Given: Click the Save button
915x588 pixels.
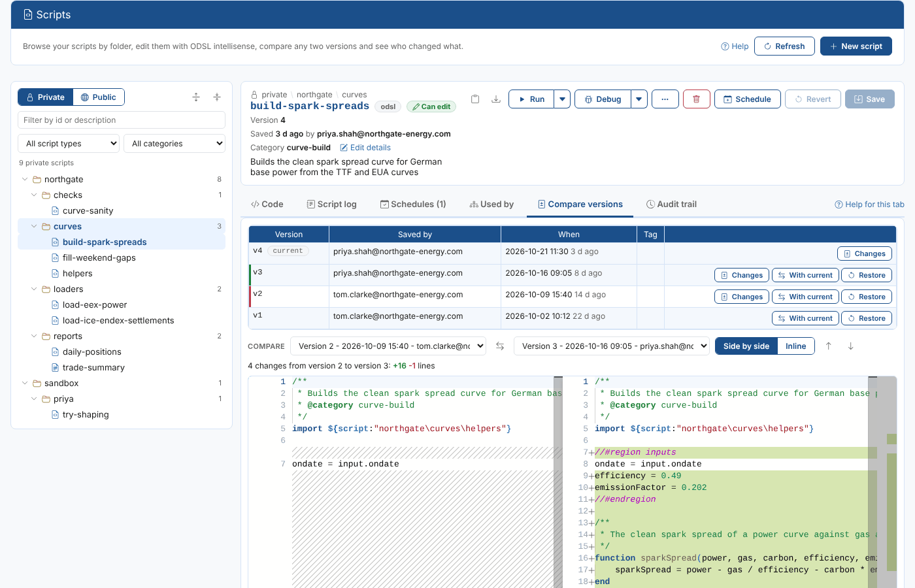Looking at the screenshot, I should click(870, 99).
